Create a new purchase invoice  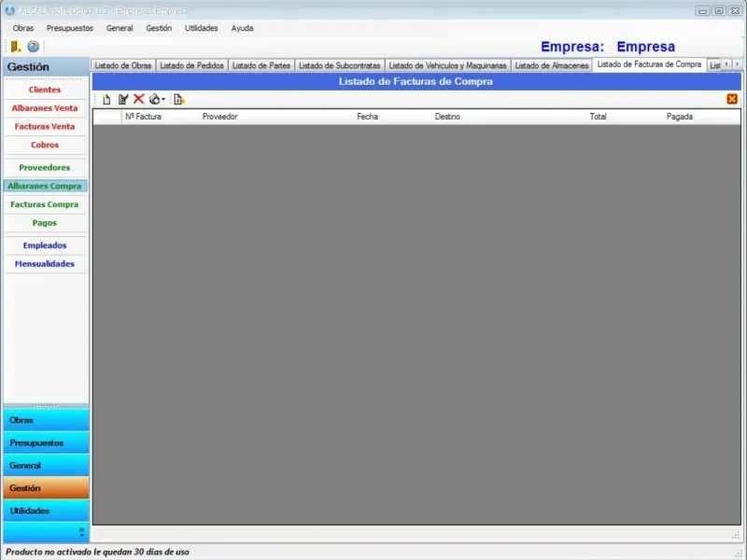coord(106,100)
